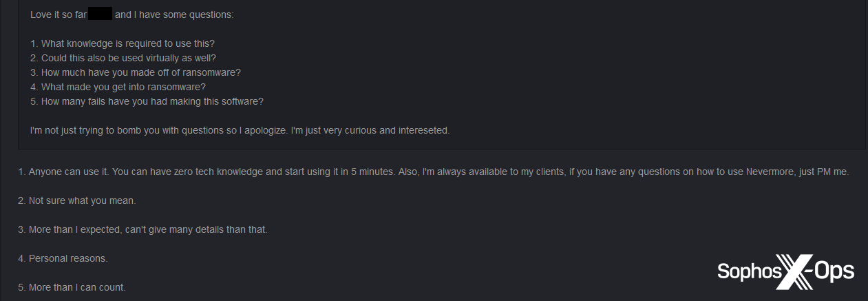
Task: Click the question about fails making this software
Action: pos(147,101)
